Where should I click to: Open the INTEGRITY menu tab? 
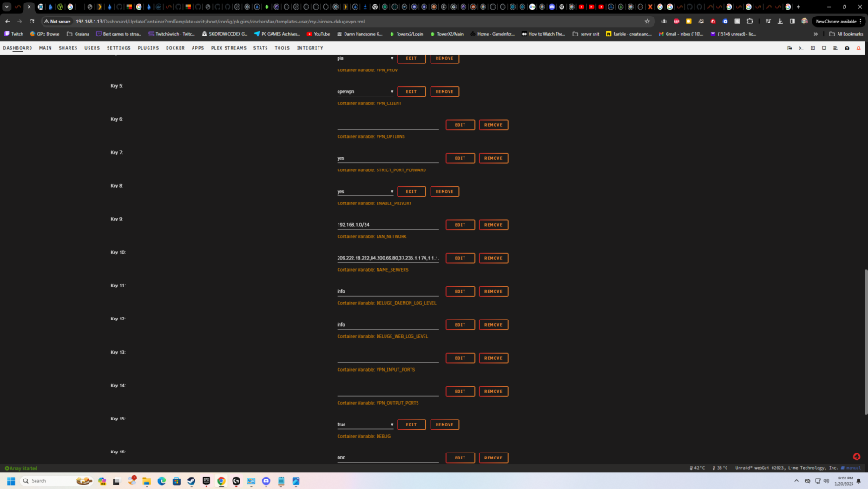tap(310, 48)
